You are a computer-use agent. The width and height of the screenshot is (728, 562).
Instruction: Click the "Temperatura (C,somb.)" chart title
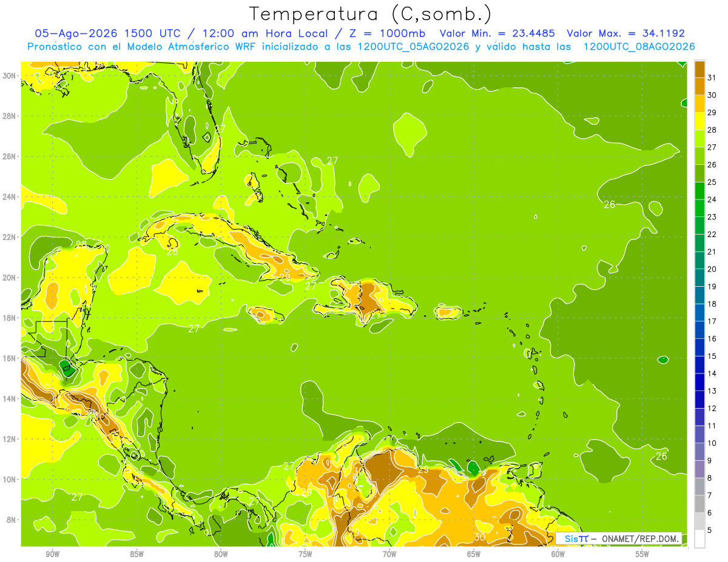pyautogui.click(x=370, y=14)
